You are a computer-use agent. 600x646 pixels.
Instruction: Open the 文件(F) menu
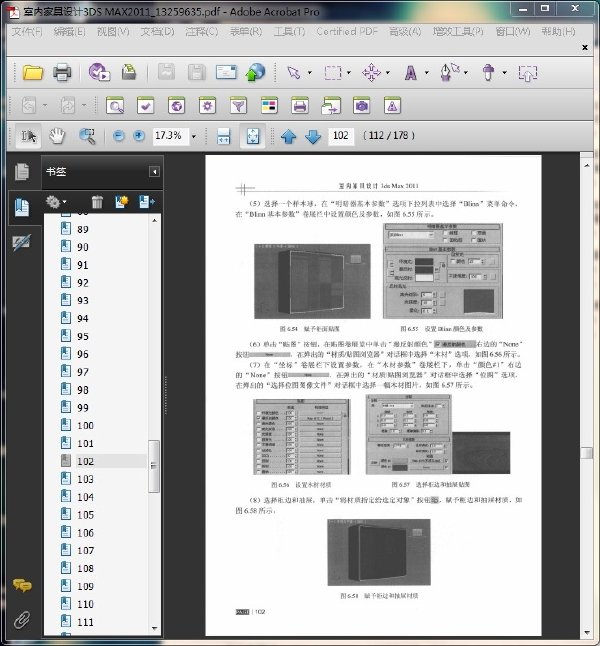[x=27, y=31]
